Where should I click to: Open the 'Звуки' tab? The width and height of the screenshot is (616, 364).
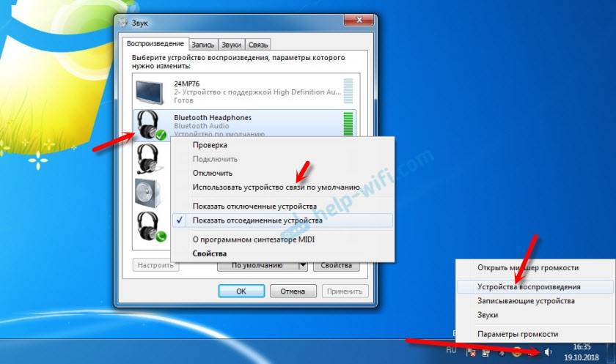coord(231,45)
